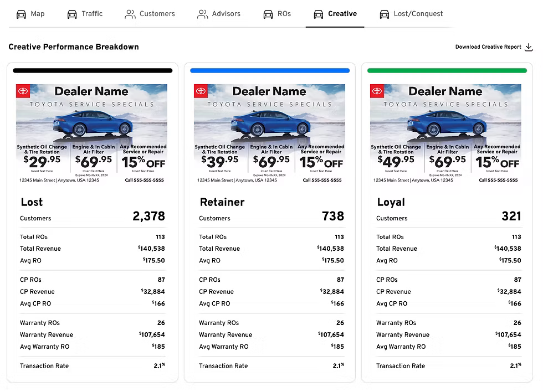
Task: Click the people icon beside Customers
Action: 130,14
